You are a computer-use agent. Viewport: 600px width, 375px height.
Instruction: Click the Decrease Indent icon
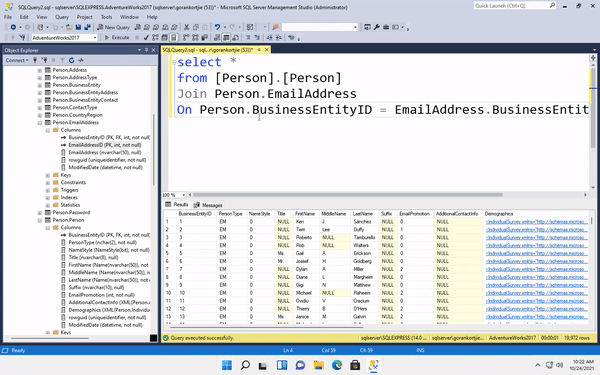tap(270, 38)
